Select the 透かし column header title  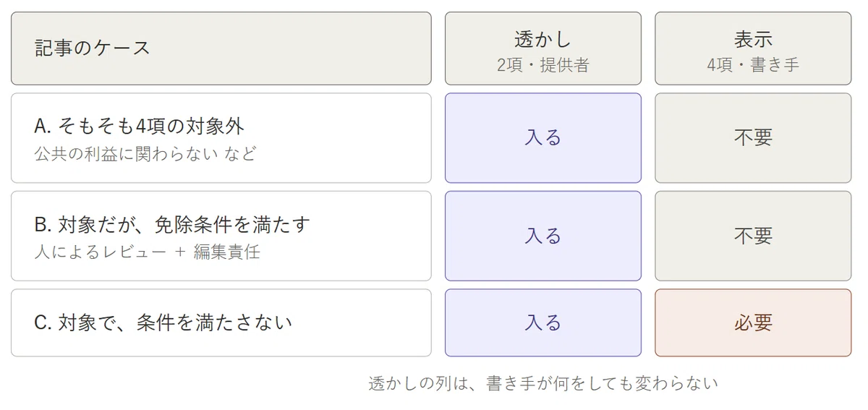542,39
